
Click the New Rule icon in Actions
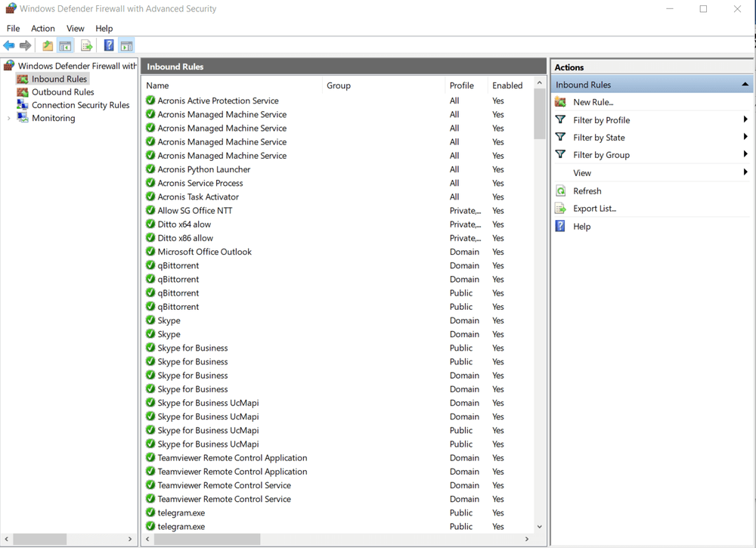point(560,102)
